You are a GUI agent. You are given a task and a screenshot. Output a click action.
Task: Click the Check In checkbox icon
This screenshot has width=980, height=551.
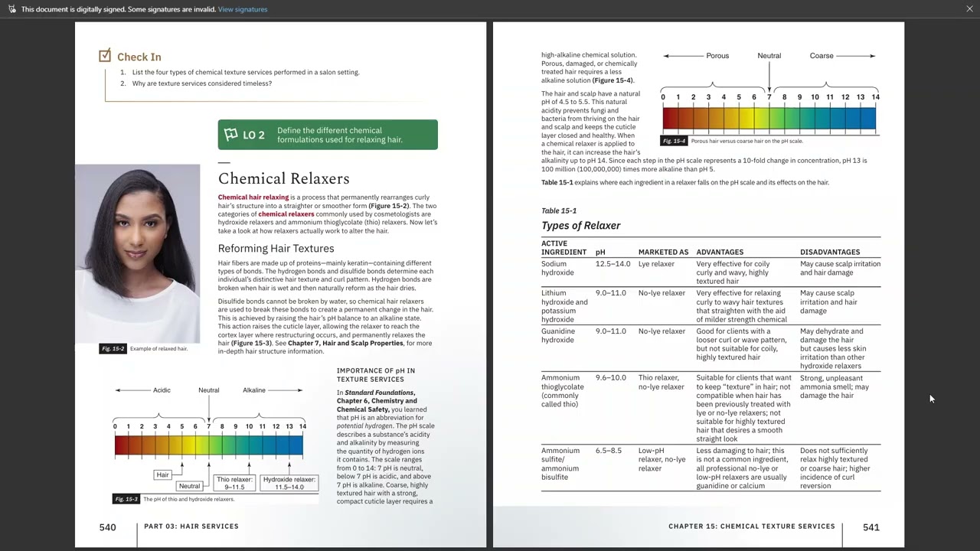[105, 56]
